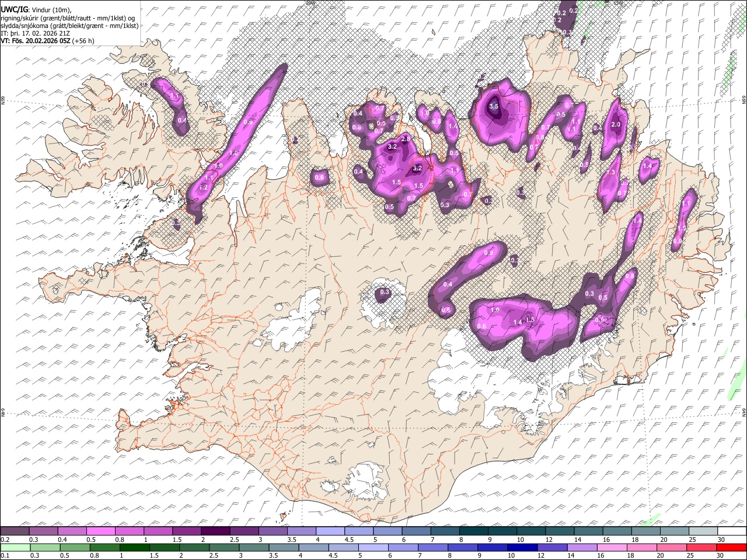Select the red swatch above the bottom-row 30 label
747x560 pixels.
pyautogui.click(x=731, y=547)
